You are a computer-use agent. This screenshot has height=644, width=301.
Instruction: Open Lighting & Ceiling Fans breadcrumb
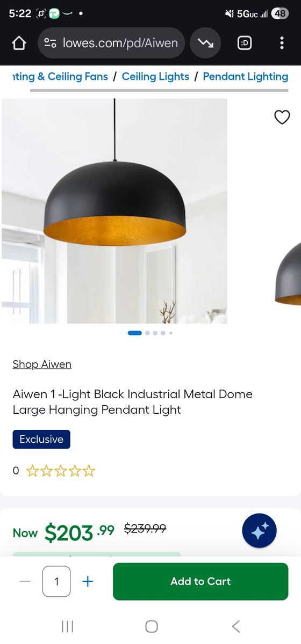[x=60, y=77]
